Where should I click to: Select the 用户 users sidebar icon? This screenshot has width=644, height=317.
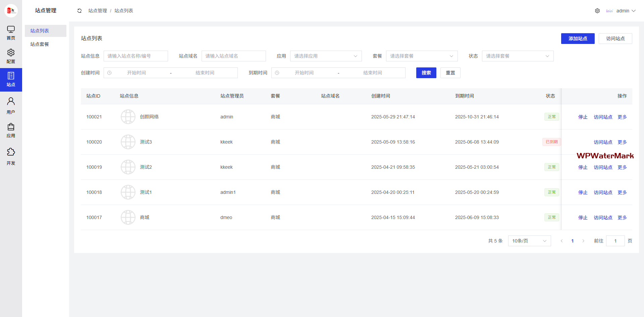[11, 105]
